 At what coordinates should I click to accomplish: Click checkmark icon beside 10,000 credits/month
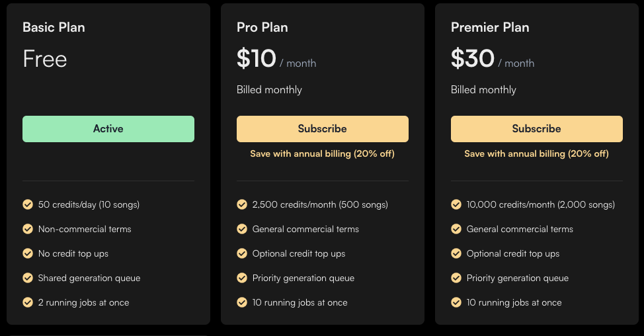456,204
